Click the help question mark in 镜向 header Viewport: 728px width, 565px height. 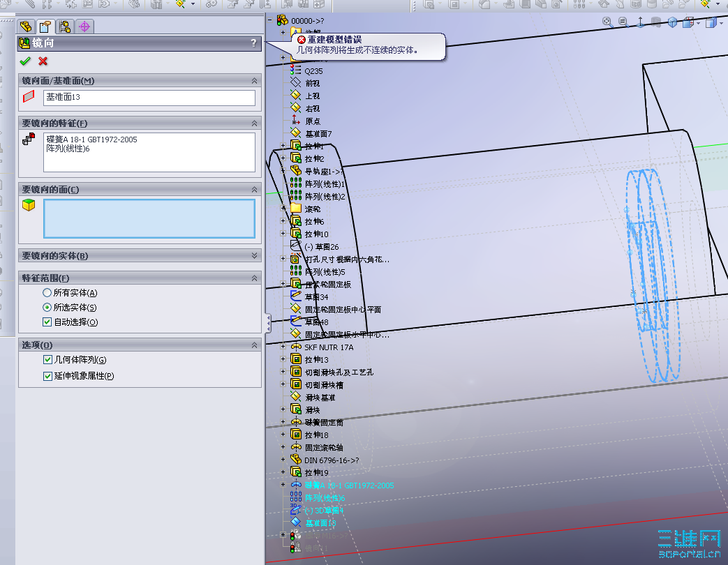point(253,43)
